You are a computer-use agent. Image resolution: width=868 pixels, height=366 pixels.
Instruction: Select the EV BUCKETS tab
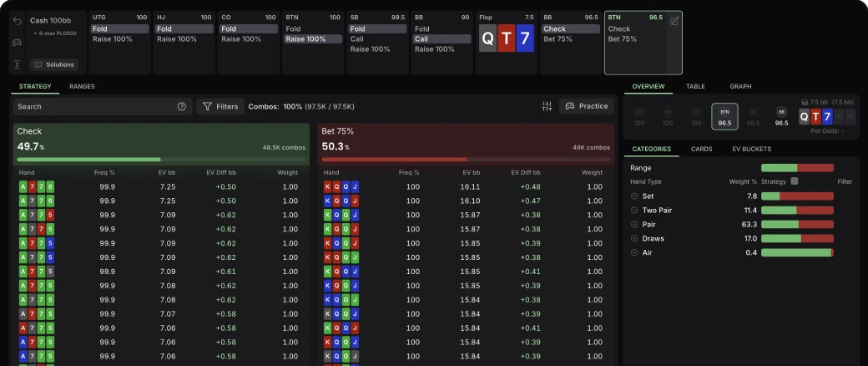752,150
